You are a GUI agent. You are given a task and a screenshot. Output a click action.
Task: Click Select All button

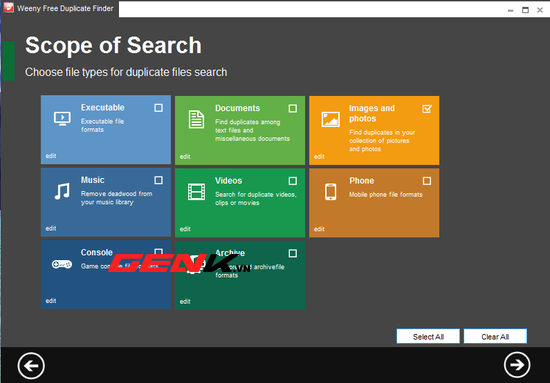point(428,337)
